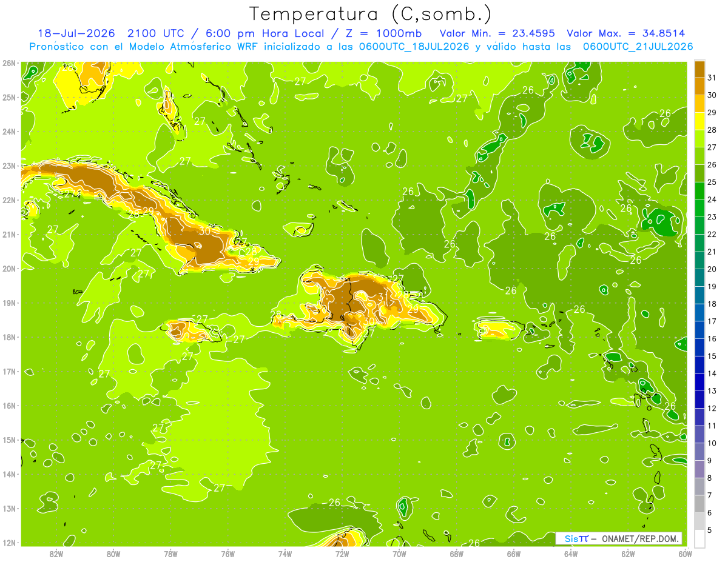The image size is (728, 562).
Task: Click the Valor Max. = 34.8514 readout
Action: (626, 33)
